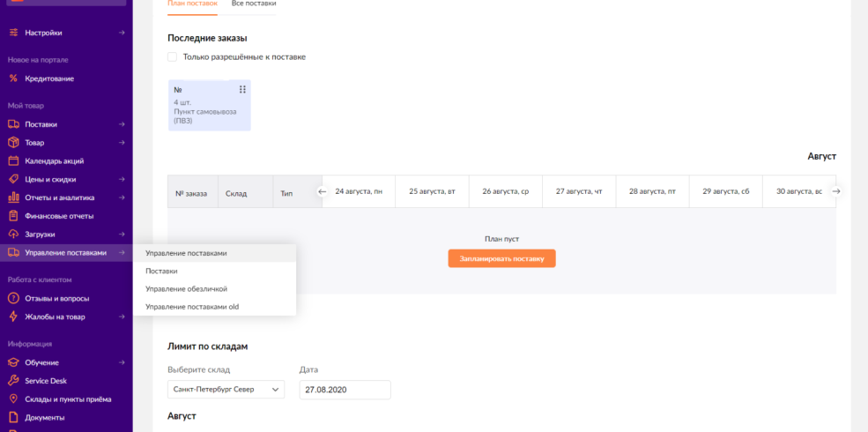
Task: Click the lightning icon for Жалобы на товар
Action: 13,317
